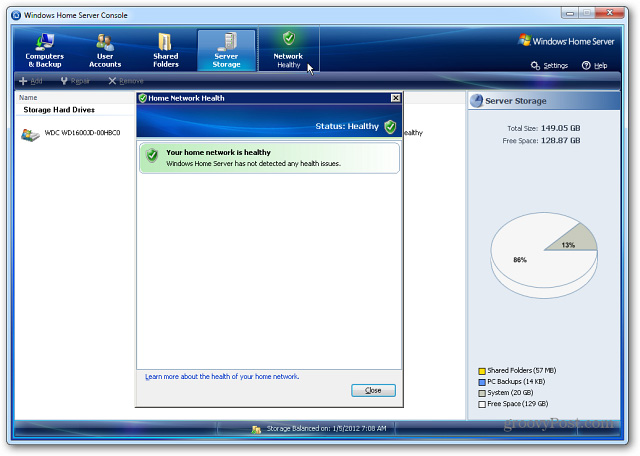This screenshot has width=640, height=456.
Task: Click the gray System legend swatch
Action: coord(482,393)
